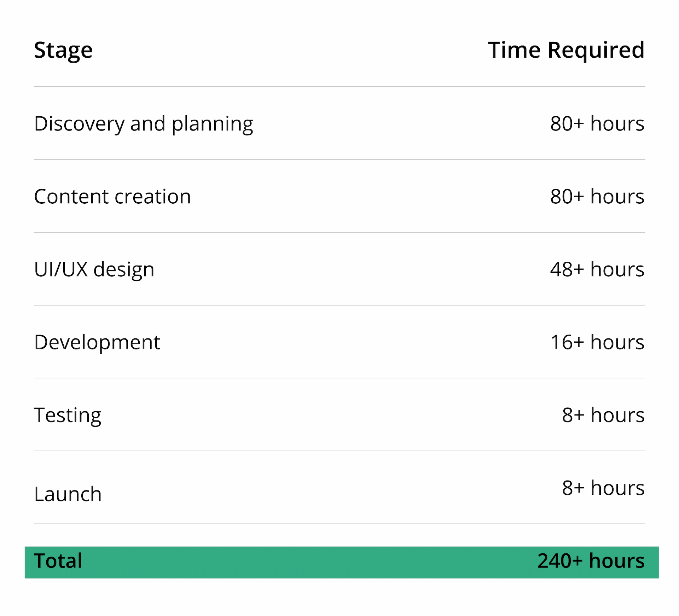Select the Development stage label
679x616 pixels.
(x=97, y=342)
